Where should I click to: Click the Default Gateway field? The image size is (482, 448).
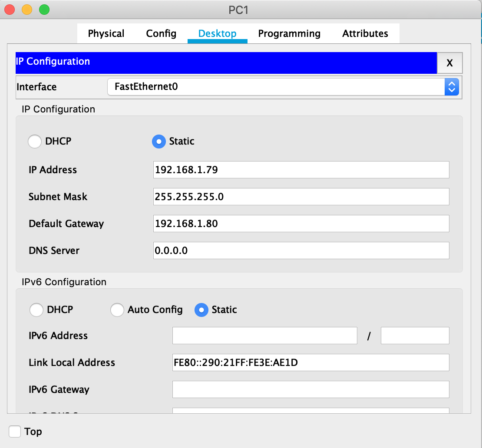(301, 224)
